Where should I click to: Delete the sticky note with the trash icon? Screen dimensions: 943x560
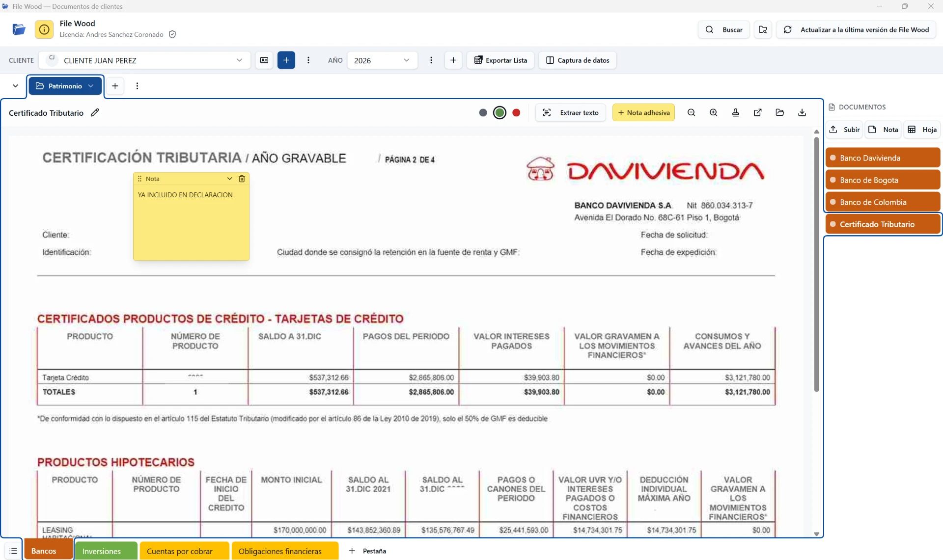coord(242,179)
